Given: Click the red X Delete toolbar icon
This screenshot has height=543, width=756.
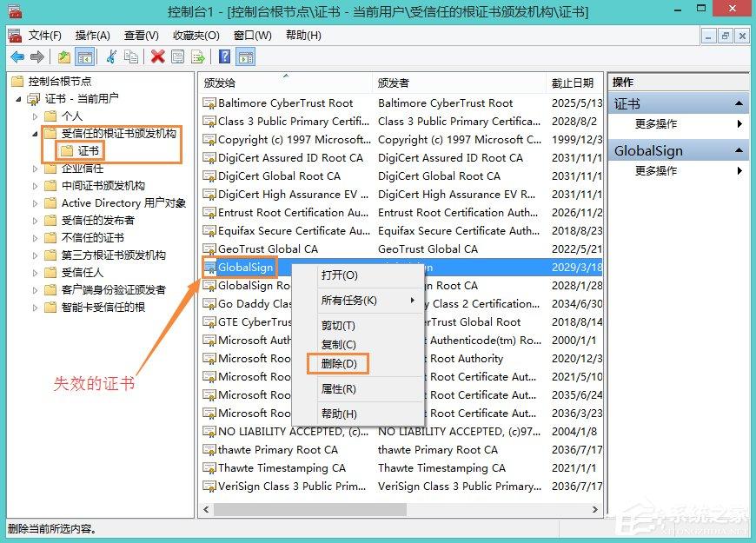Looking at the screenshot, I should click(157, 57).
